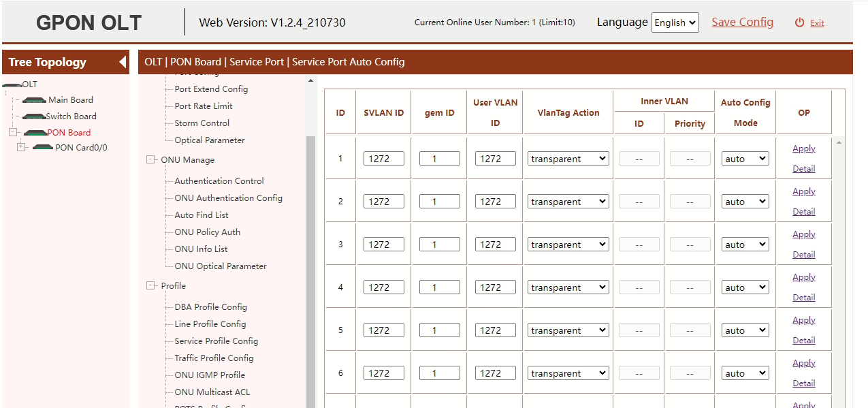Click Apply for row 1
868x408 pixels.
(x=804, y=148)
